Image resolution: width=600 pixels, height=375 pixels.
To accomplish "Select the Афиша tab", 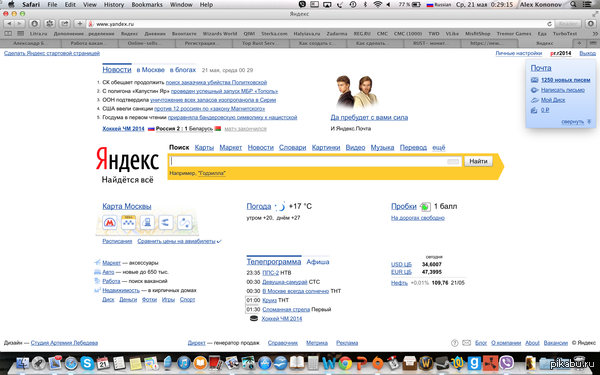I will pyautogui.click(x=318, y=262).
